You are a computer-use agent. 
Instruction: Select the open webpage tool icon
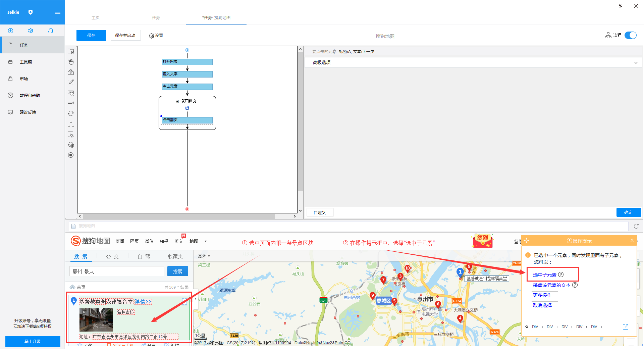(71, 51)
